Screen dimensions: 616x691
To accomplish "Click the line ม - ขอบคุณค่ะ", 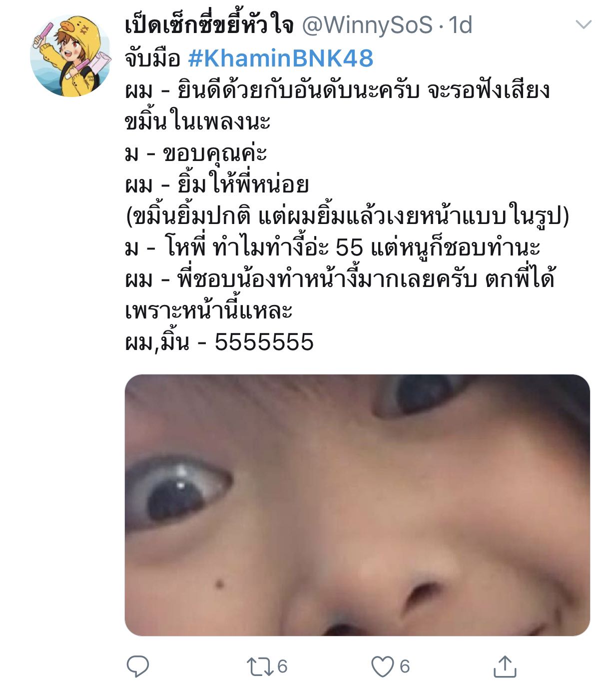I will 196,153.
